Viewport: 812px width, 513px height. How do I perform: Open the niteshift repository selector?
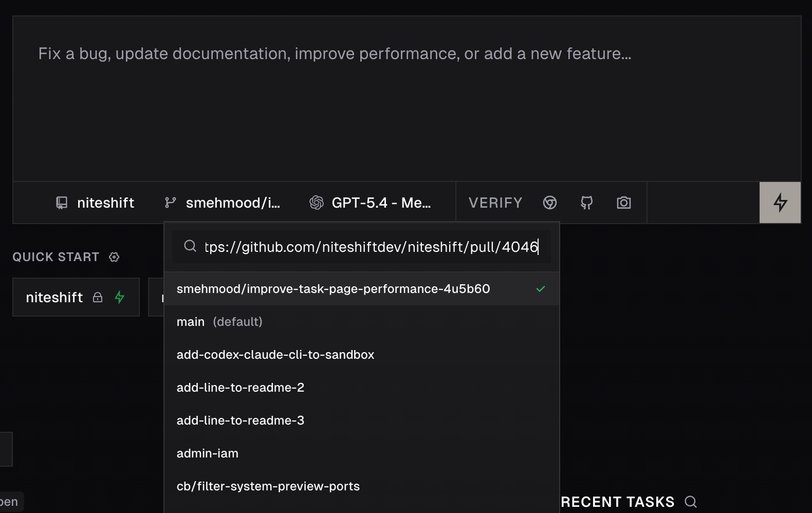click(x=95, y=203)
